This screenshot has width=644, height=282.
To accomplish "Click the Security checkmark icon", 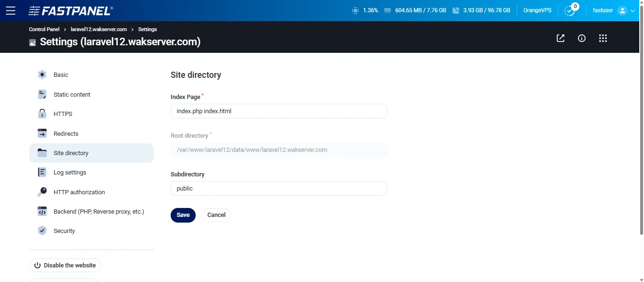I will [x=42, y=231].
